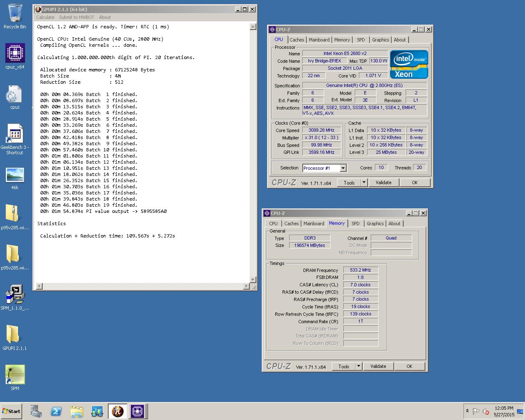Switch to About tab in upper CPU-Z

[x=400, y=40]
